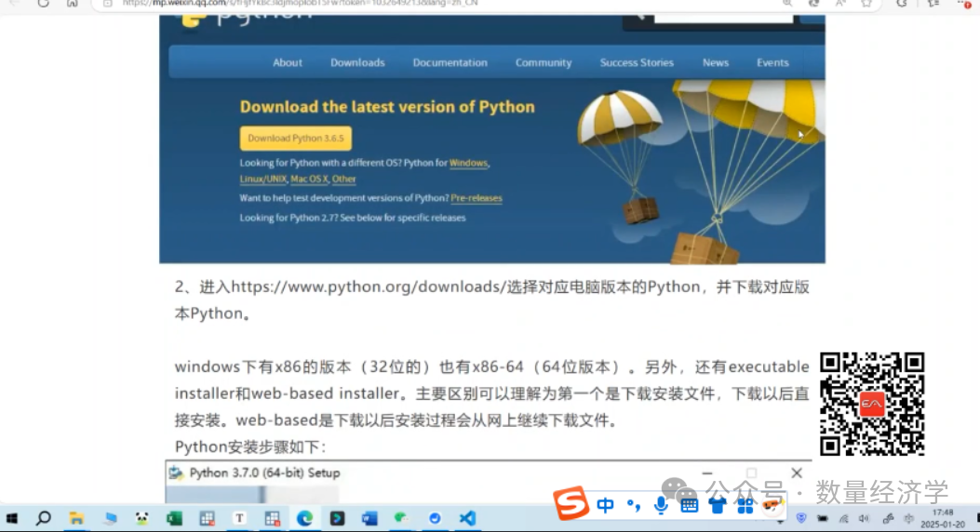Click the https://www.python.org/downloads/ text
This screenshot has height=532, width=980.
point(369,287)
